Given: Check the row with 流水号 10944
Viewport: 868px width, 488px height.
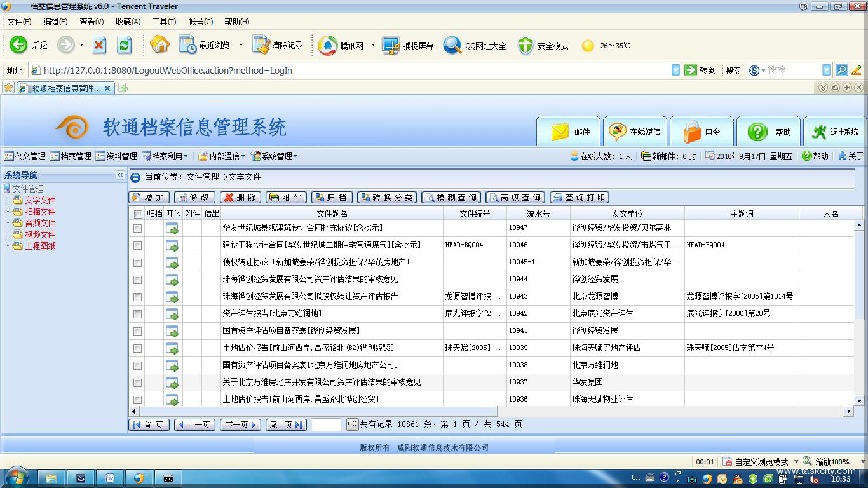Looking at the screenshot, I should [137, 280].
